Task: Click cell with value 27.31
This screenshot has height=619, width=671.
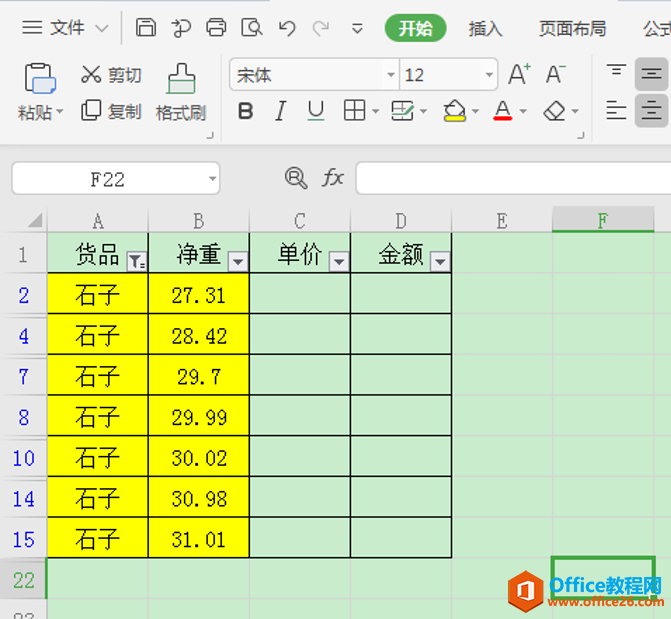Action: [199, 295]
